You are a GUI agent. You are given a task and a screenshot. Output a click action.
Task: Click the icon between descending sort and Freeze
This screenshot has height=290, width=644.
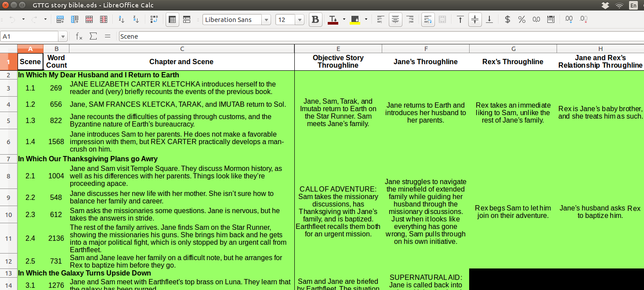tap(154, 20)
